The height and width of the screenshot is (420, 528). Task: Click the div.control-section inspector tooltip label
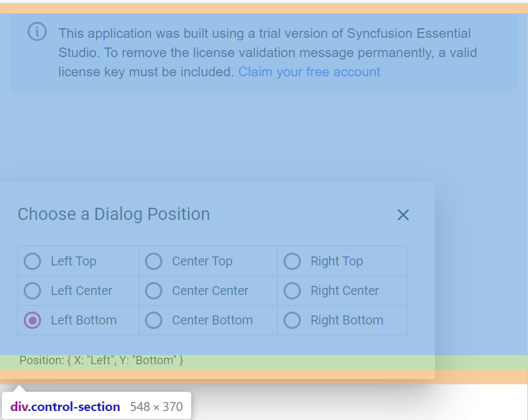coord(65,407)
